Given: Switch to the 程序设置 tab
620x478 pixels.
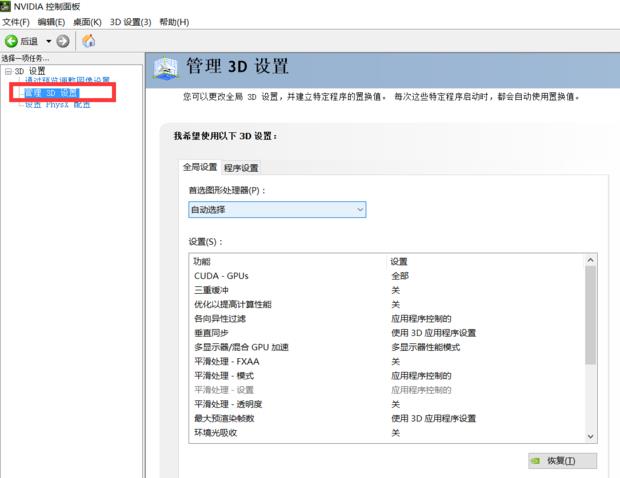Looking at the screenshot, I should 241,167.
